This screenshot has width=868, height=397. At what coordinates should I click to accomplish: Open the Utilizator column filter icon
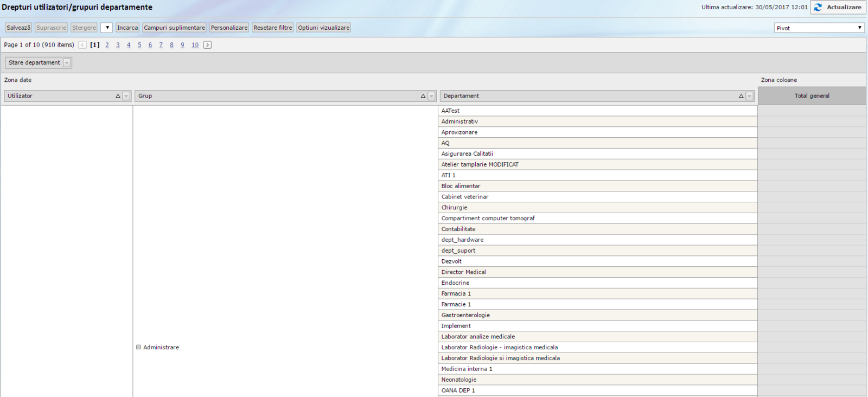126,96
